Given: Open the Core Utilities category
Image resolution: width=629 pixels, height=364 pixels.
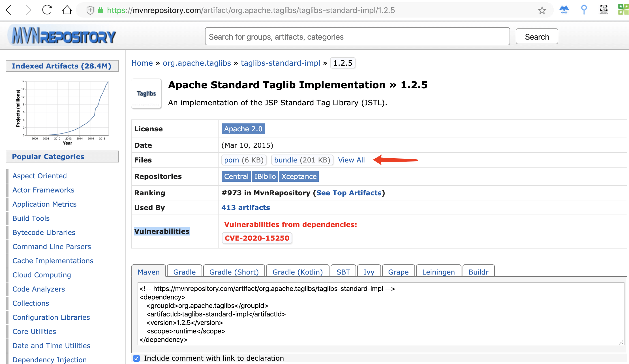Looking at the screenshot, I should point(34,331).
